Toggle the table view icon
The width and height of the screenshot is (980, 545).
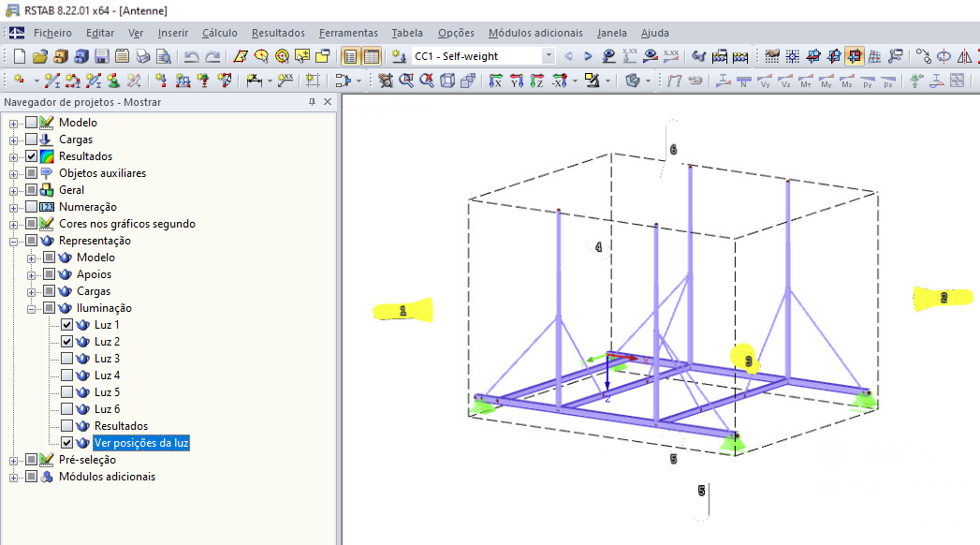[x=372, y=56]
